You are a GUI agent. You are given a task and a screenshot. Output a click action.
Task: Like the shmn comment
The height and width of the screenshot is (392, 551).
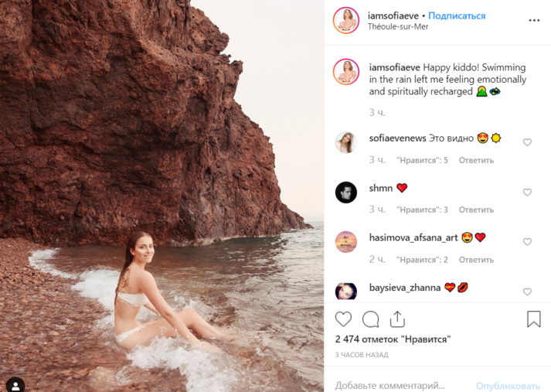[x=527, y=192]
